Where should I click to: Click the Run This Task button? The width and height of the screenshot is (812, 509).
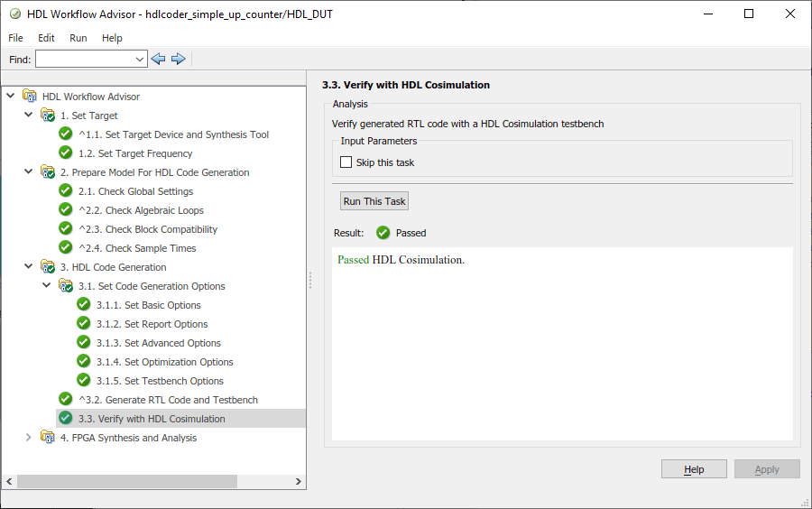(x=374, y=201)
